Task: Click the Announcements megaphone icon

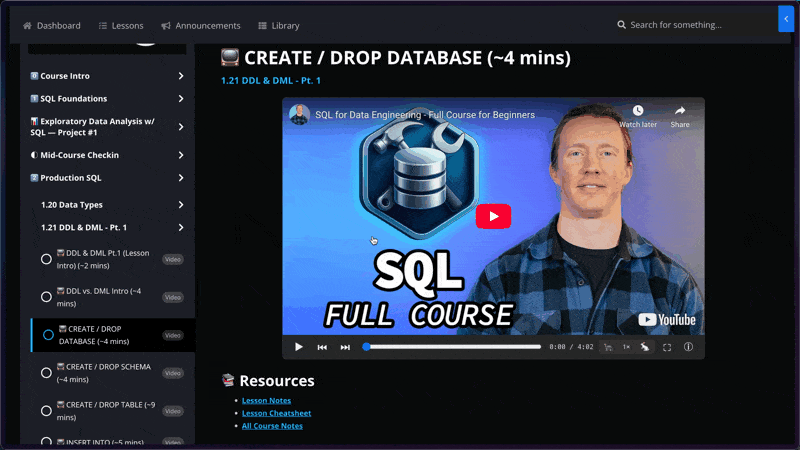Action: (166, 26)
